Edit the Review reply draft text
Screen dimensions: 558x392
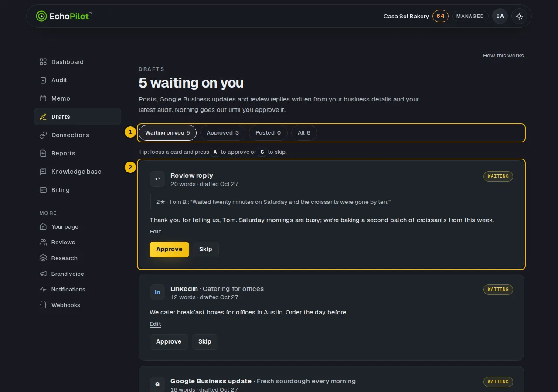click(155, 232)
